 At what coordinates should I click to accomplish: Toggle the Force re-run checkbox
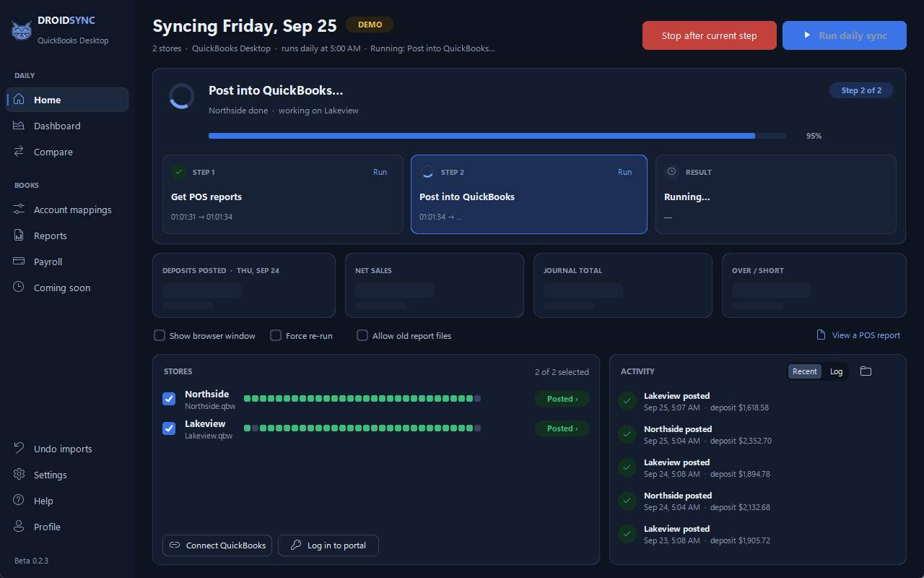click(276, 335)
